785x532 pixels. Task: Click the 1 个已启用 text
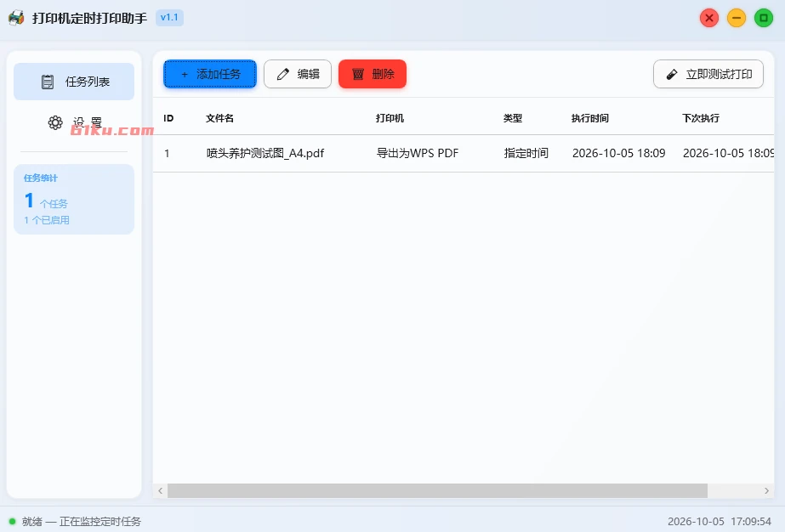click(47, 220)
